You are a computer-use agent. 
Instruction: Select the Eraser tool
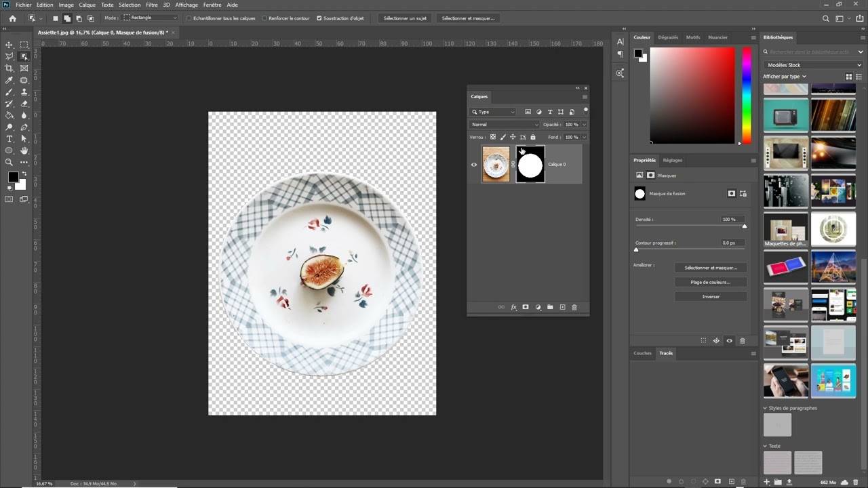(24, 104)
